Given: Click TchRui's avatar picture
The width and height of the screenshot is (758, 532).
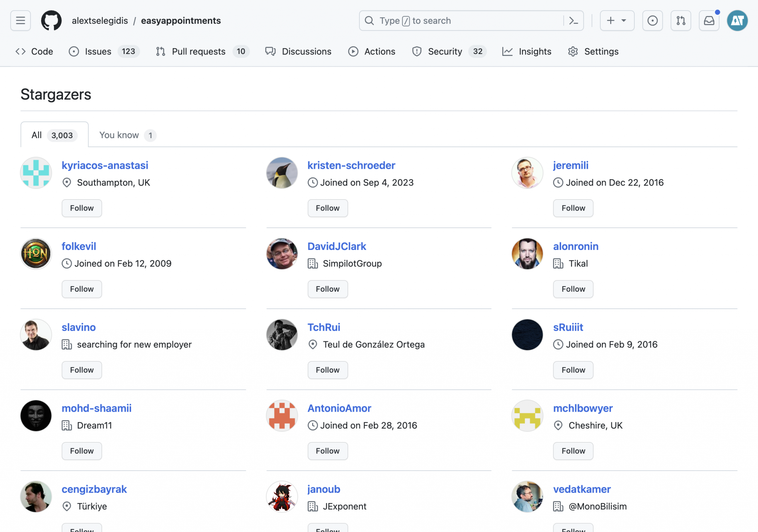Looking at the screenshot, I should (282, 335).
